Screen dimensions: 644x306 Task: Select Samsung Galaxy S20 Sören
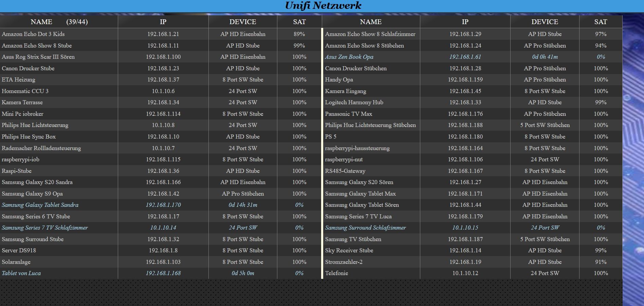coord(359,182)
